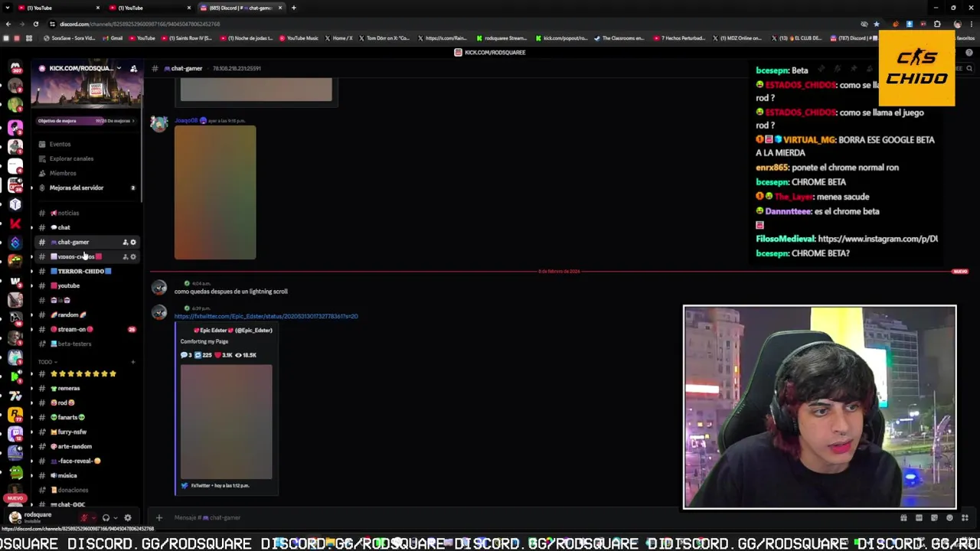Add a channel to TODO category
Viewport: 980px width, 551px height.
pyautogui.click(x=133, y=362)
